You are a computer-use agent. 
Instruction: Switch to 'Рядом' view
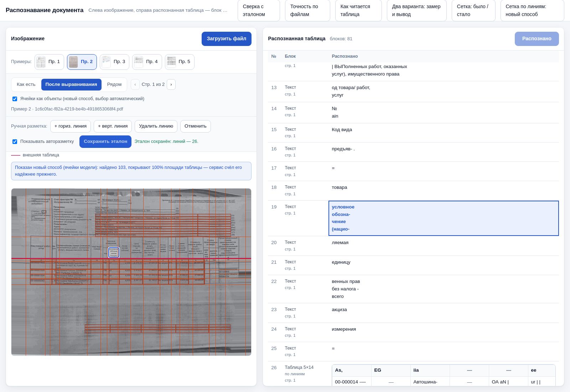pos(114,84)
